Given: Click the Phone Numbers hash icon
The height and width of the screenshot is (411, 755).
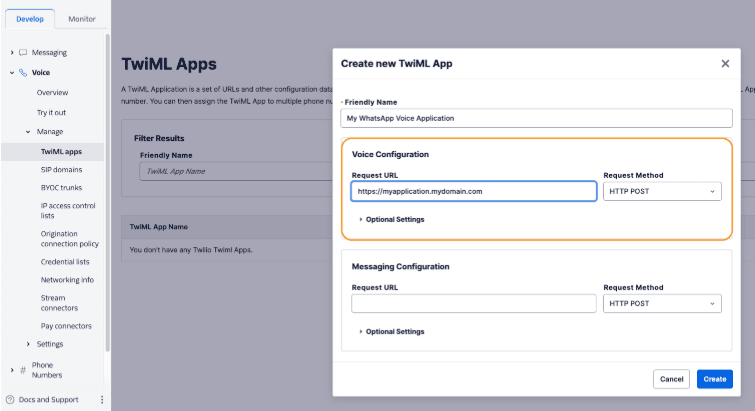Looking at the screenshot, I should click(x=22, y=370).
